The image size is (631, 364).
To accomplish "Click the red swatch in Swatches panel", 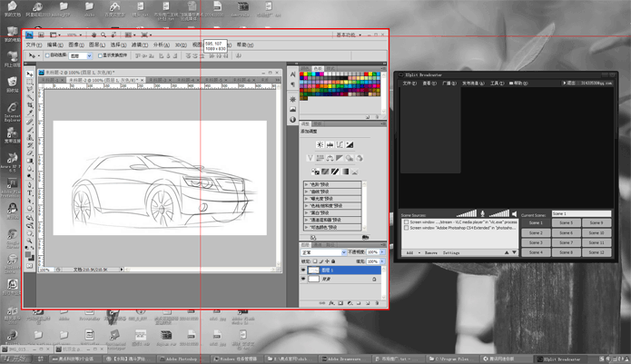I will click(x=302, y=74).
